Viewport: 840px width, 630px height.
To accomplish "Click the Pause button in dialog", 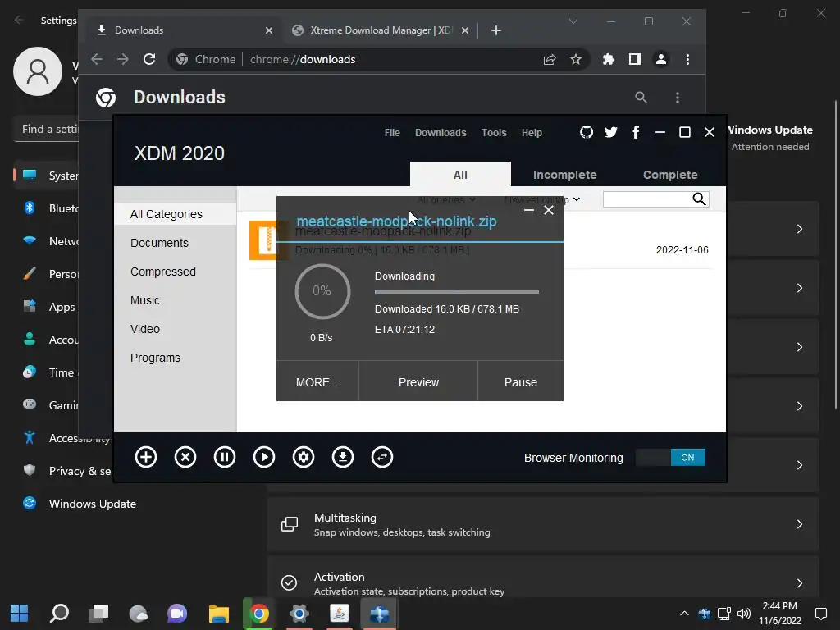I will tap(520, 382).
